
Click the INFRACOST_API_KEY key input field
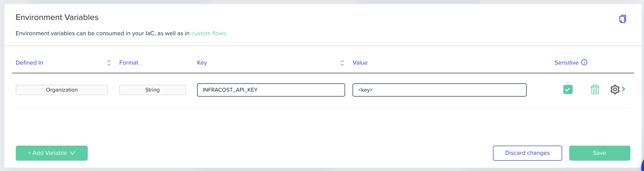271,90
